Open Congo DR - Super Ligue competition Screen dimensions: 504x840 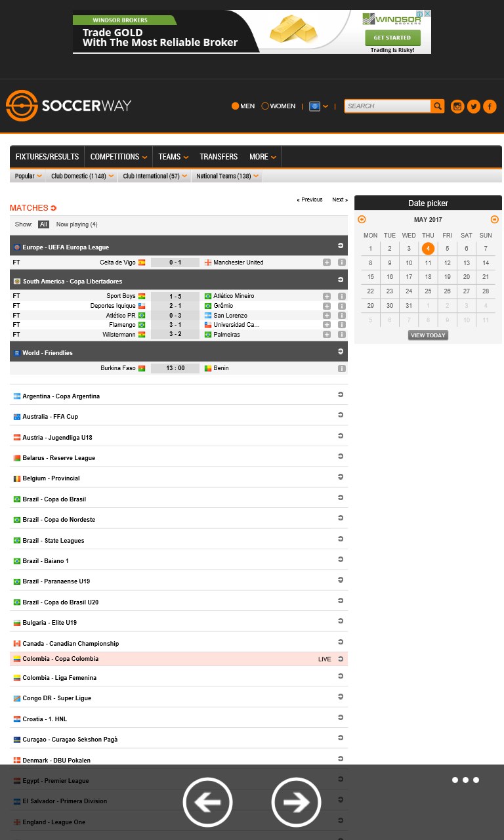coord(57,698)
